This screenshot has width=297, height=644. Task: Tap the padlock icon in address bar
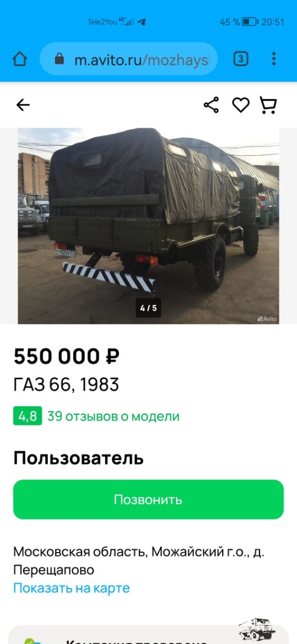tap(60, 59)
